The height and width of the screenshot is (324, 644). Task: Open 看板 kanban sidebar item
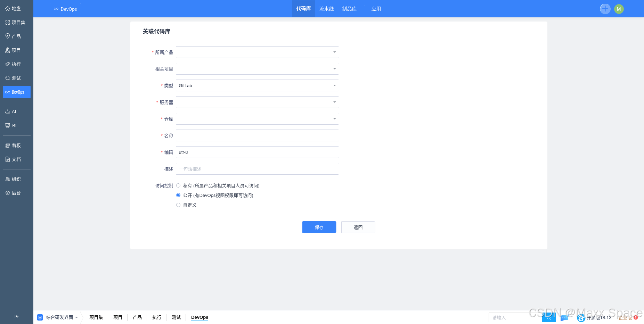tap(16, 145)
